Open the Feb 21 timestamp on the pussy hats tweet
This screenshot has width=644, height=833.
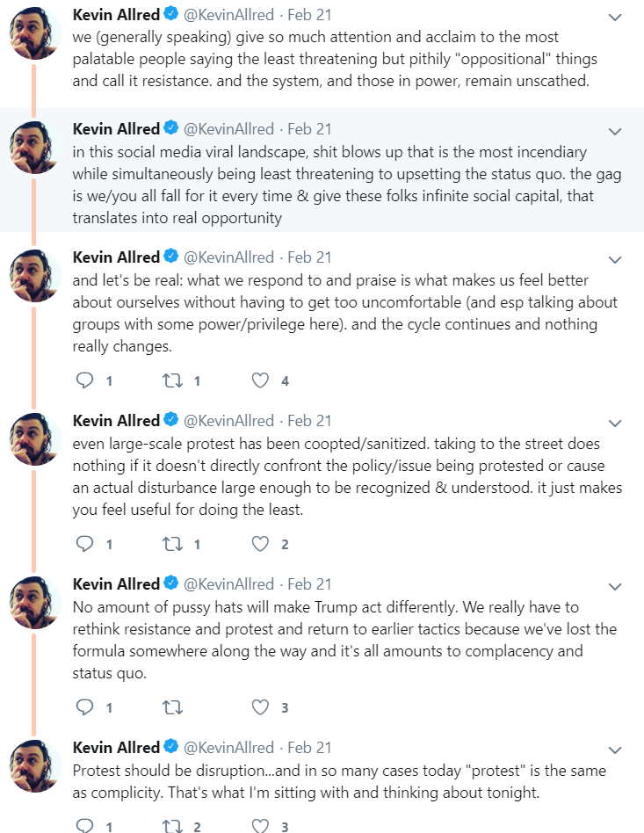pyautogui.click(x=309, y=583)
